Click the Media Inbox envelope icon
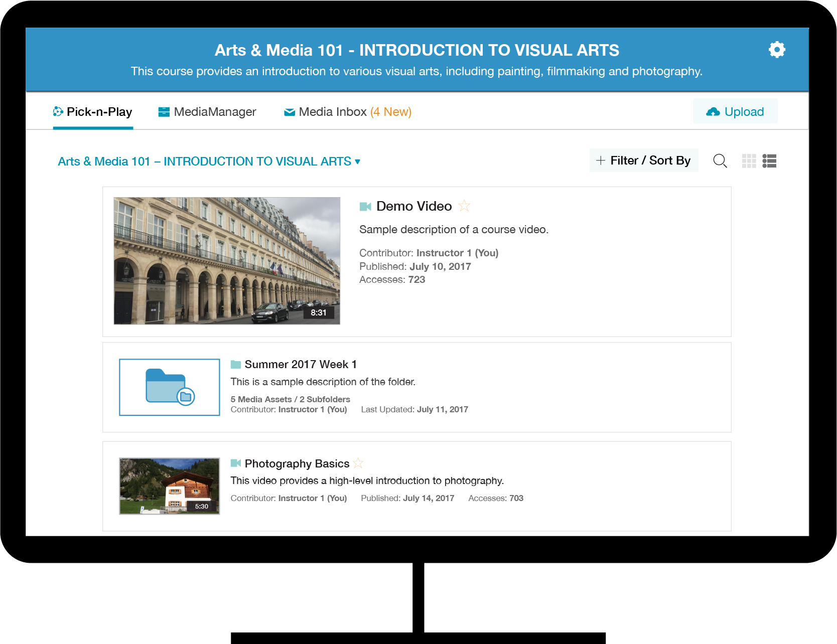 (290, 112)
